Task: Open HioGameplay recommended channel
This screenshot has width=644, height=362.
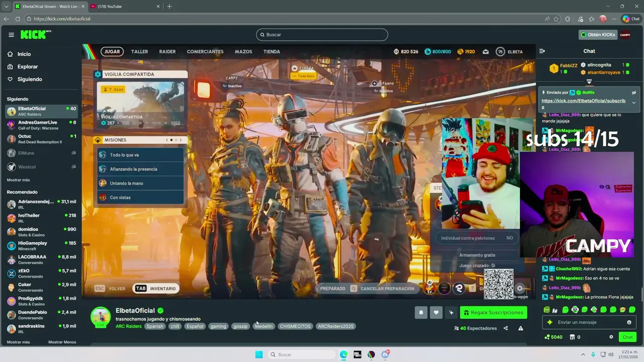Action: [x=41, y=245]
